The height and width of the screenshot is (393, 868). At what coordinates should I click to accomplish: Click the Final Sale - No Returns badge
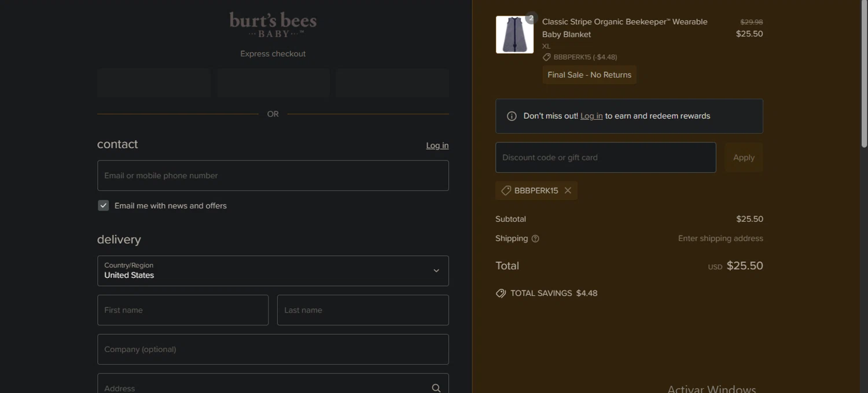(x=589, y=75)
